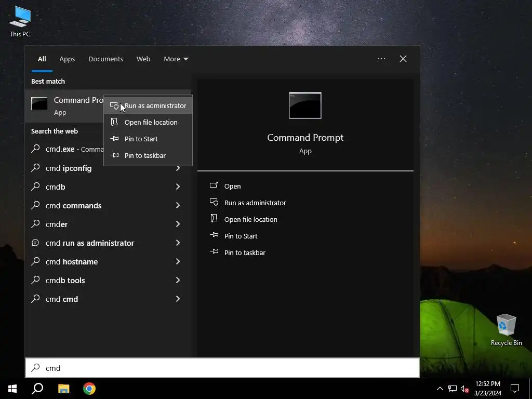This screenshot has width=532, height=399.
Task: Switch to the Web search tab
Action: (143, 59)
